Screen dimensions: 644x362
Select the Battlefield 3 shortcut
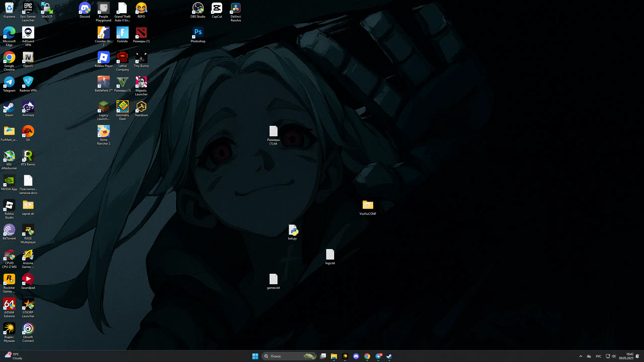[x=103, y=84]
